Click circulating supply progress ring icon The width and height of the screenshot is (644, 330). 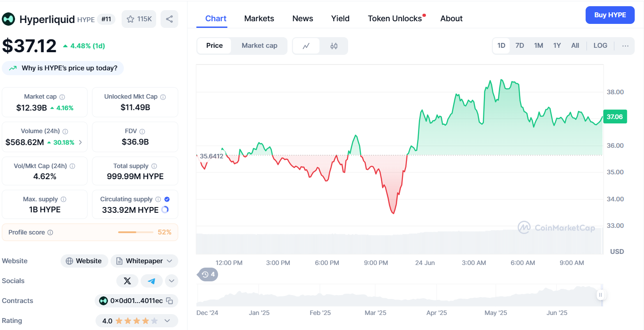pyautogui.click(x=165, y=210)
